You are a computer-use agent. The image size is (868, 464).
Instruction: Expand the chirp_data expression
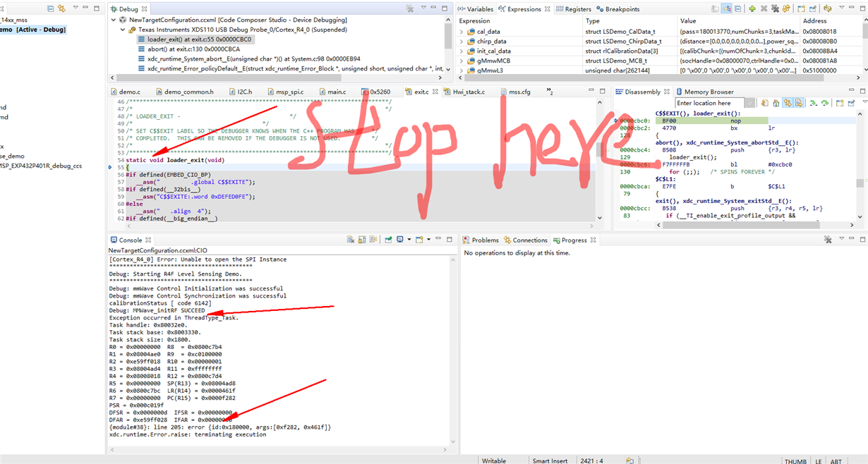point(463,42)
